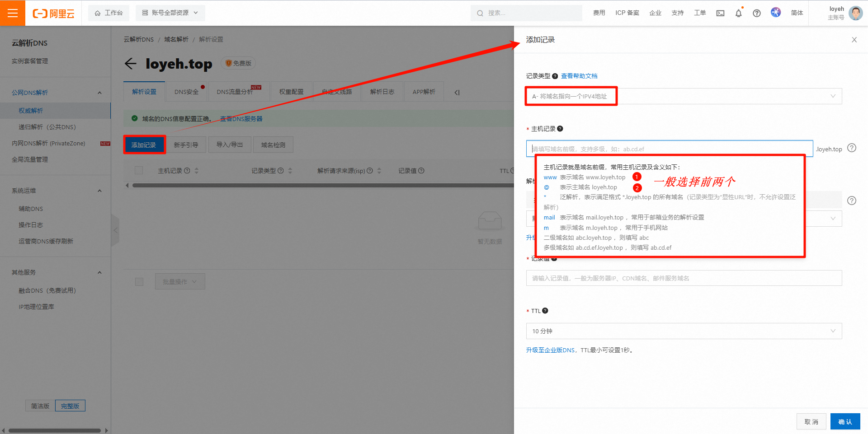The width and height of the screenshot is (868, 434).
Task: Open 操作日志 in the sidebar
Action: (x=31, y=225)
